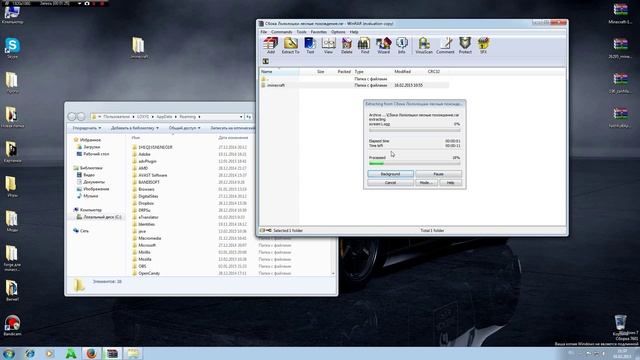The width and height of the screenshot is (640, 360).
Task: Open the Organize dropdown in Explorer
Action: 87,128
